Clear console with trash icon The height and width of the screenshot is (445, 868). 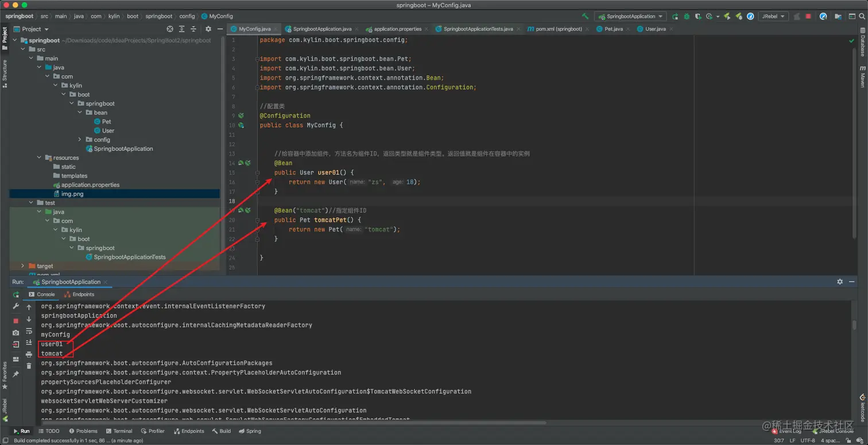(x=29, y=366)
